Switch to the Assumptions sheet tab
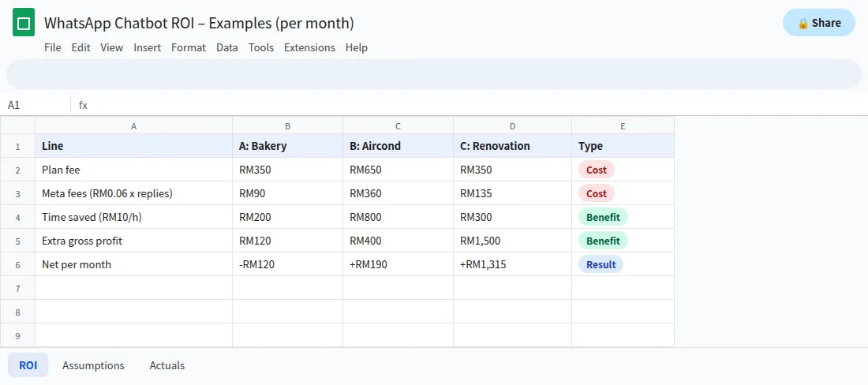Image resolution: width=868 pixels, height=385 pixels. [94, 365]
